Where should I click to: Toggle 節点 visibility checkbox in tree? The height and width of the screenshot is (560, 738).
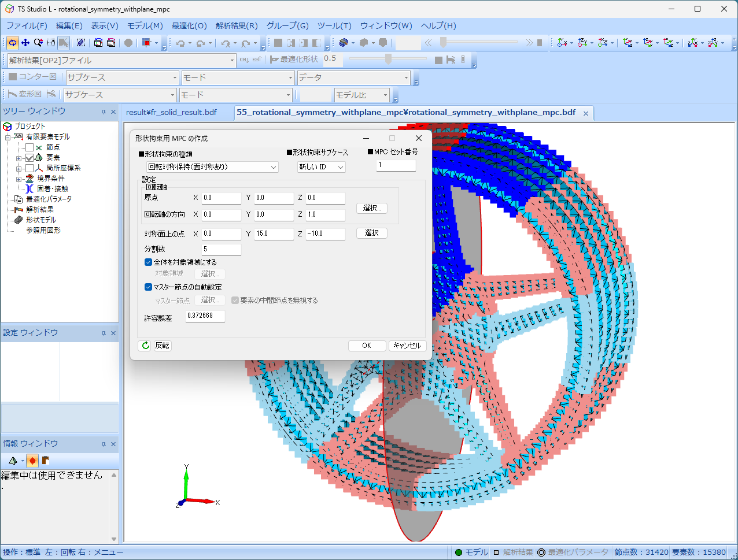pos(29,147)
